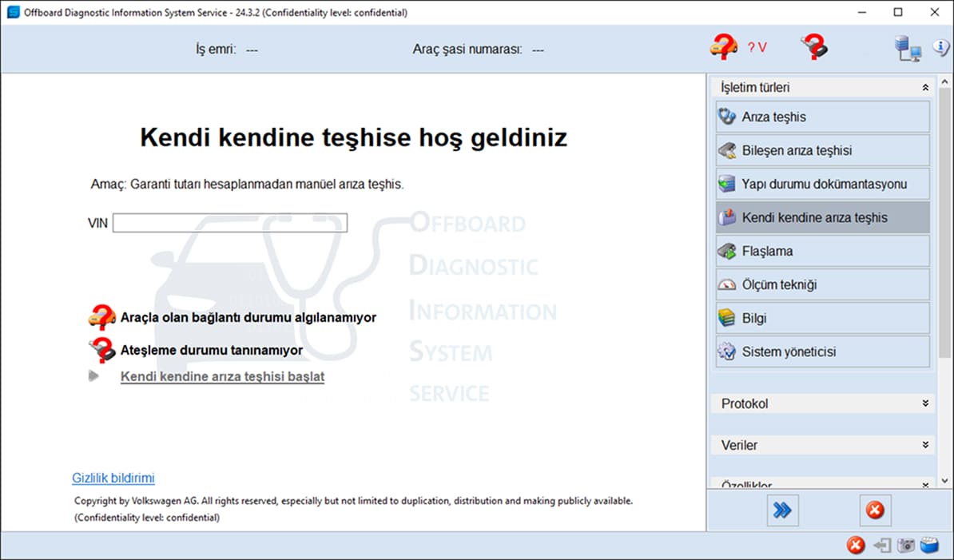The width and height of the screenshot is (954, 560).
Task: Click the scrollbar down arrow in right panel
Action: click(x=944, y=480)
